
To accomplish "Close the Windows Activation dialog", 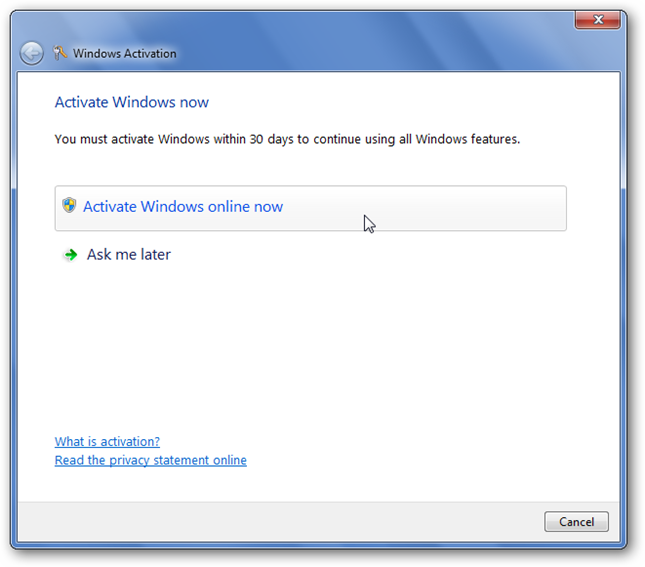I will 598,20.
